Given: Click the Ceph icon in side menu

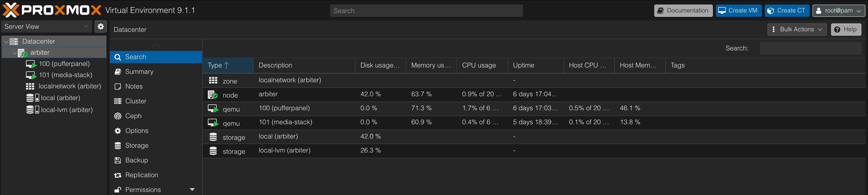Looking at the screenshot, I should pos(118,116).
